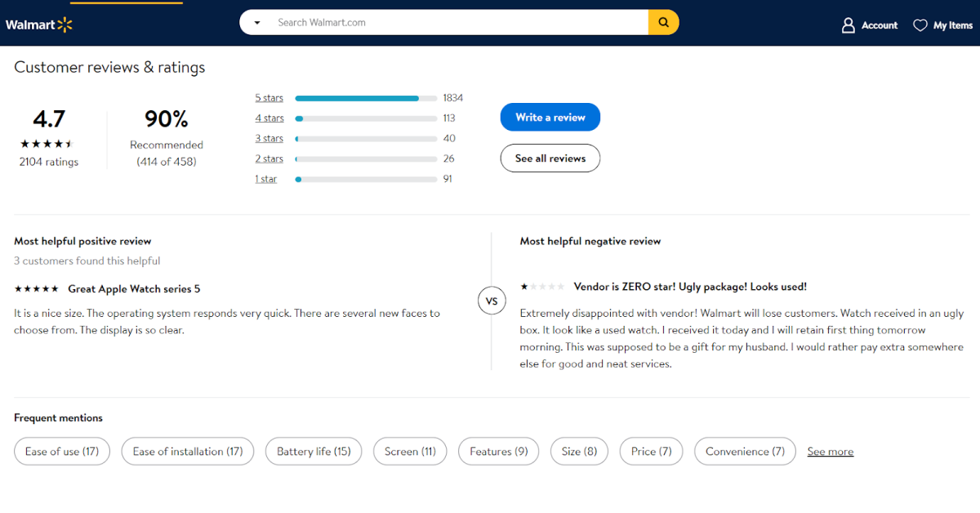Click the See all reviews button
This screenshot has width=980, height=513.
(x=550, y=158)
